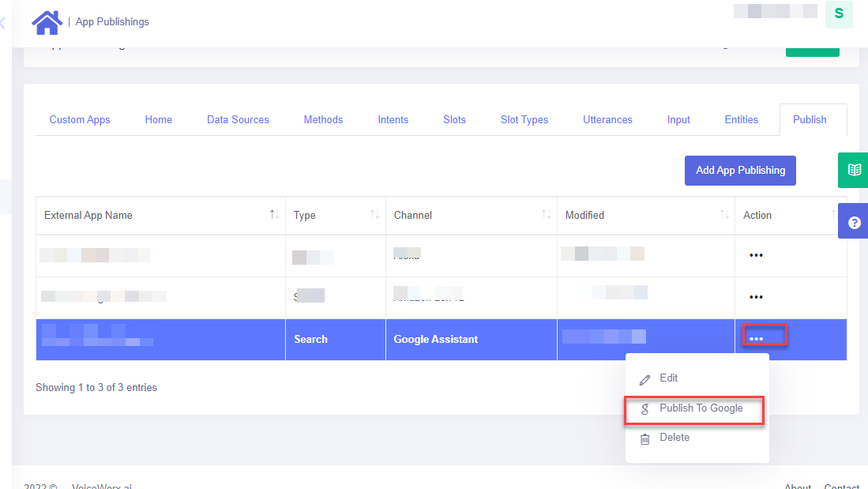The height and width of the screenshot is (489, 868).
Task: Click the home icon in header
Action: (47, 22)
